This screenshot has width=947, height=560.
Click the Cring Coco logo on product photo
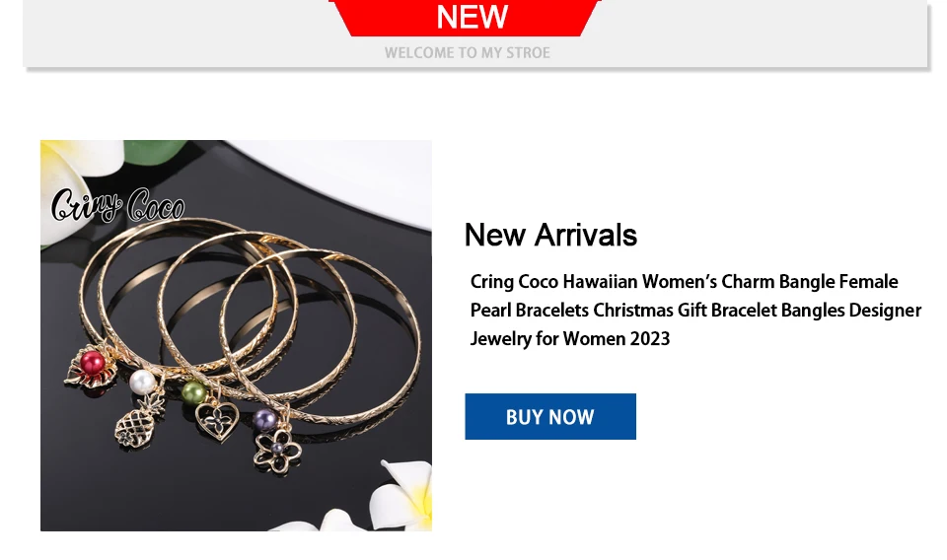click(x=117, y=205)
